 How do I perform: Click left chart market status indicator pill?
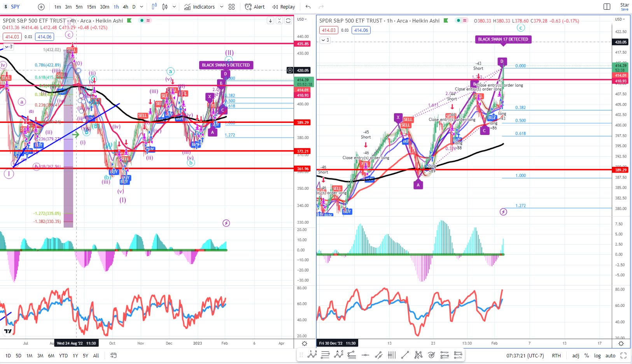145,20
